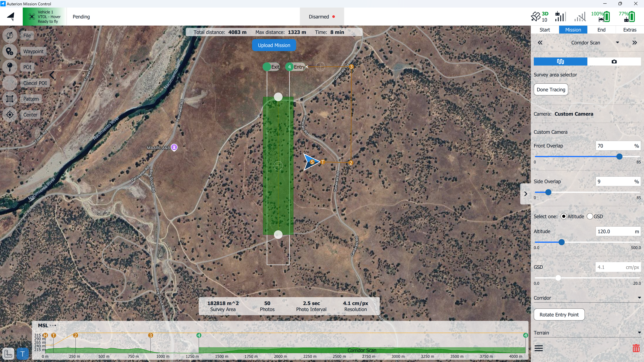
Task: Expand the Terrain section
Action: (x=639, y=333)
